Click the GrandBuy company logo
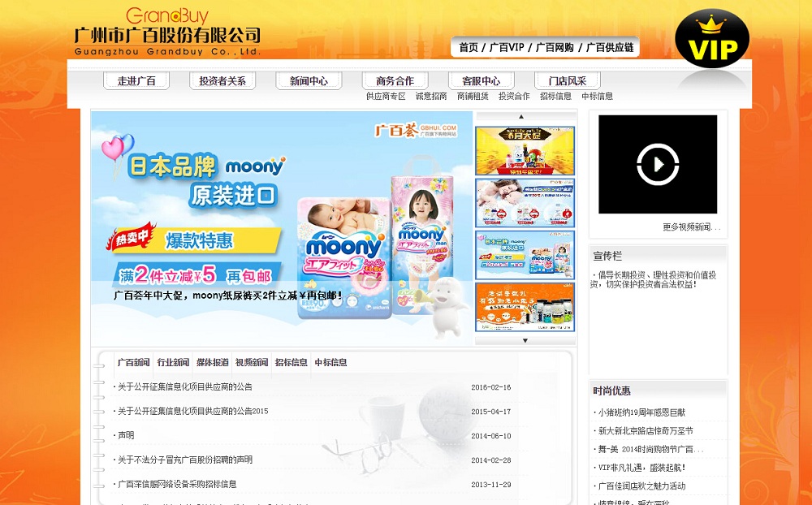 [167, 32]
